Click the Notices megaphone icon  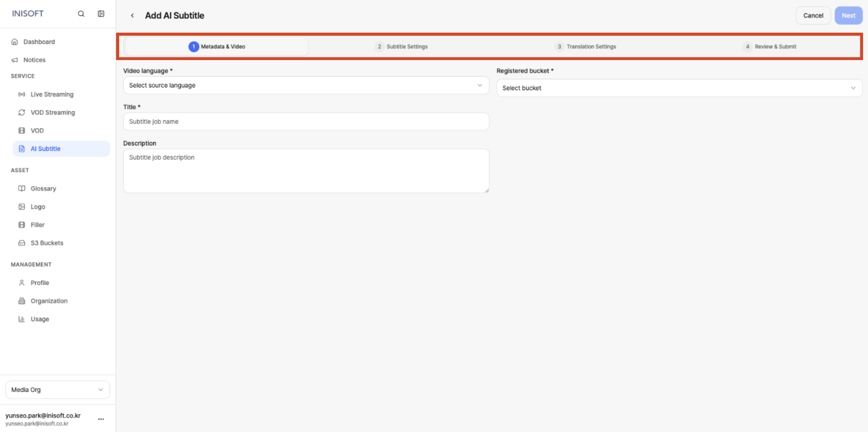pos(15,60)
